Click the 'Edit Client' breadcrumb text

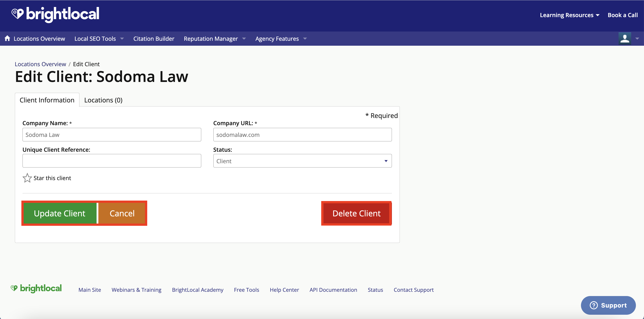pos(86,64)
